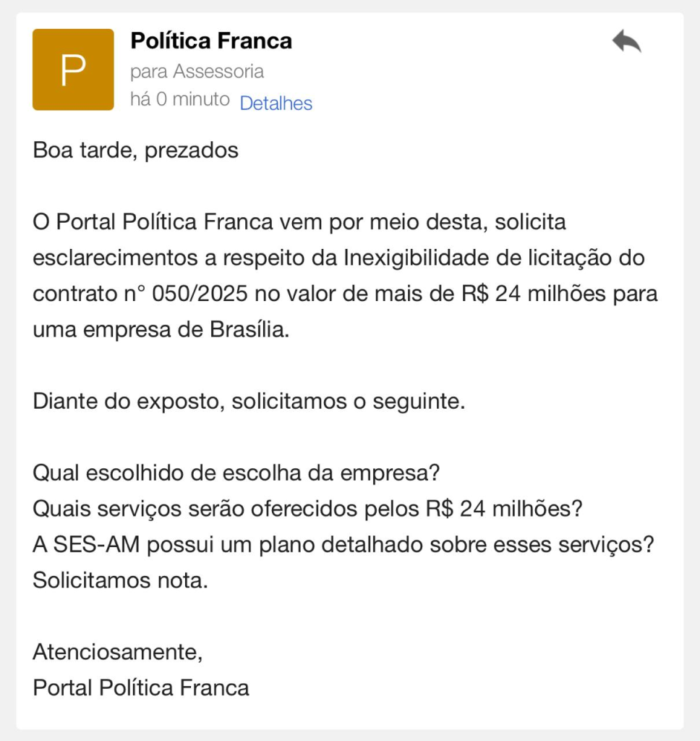The image size is (700, 741).
Task: Click the sender name Política Franca in header
Action: (211, 41)
